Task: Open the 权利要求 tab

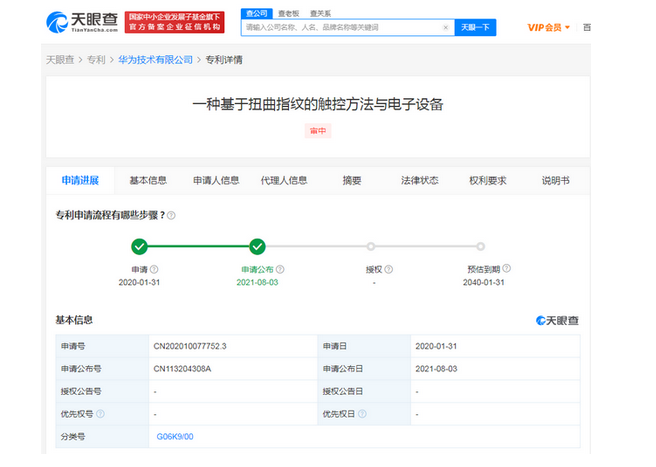Action: pyautogui.click(x=487, y=181)
